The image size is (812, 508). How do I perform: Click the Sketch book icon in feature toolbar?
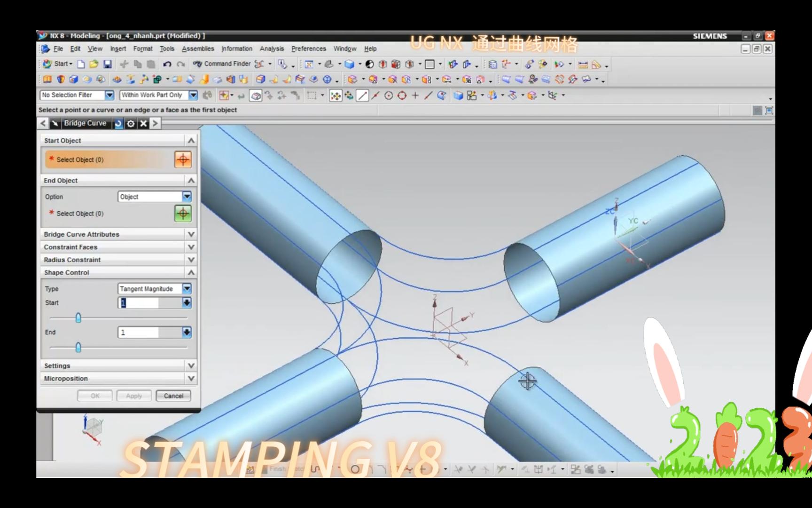tap(47, 79)
